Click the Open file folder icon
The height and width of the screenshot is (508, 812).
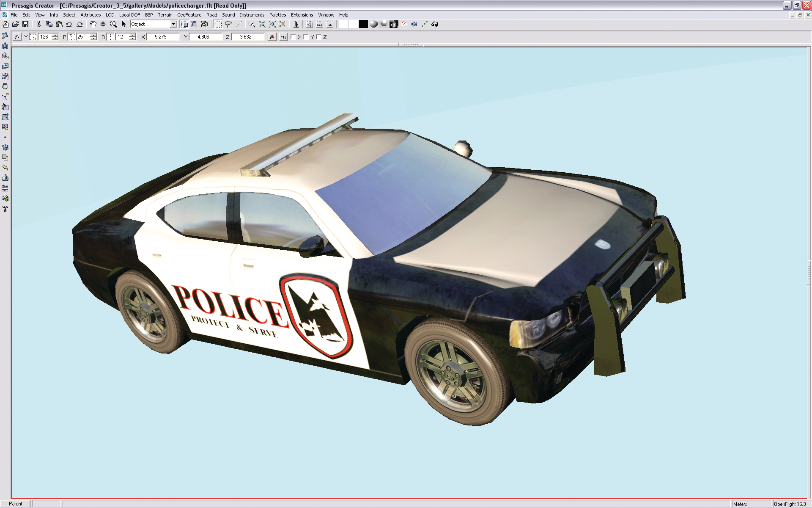[15, 24]
